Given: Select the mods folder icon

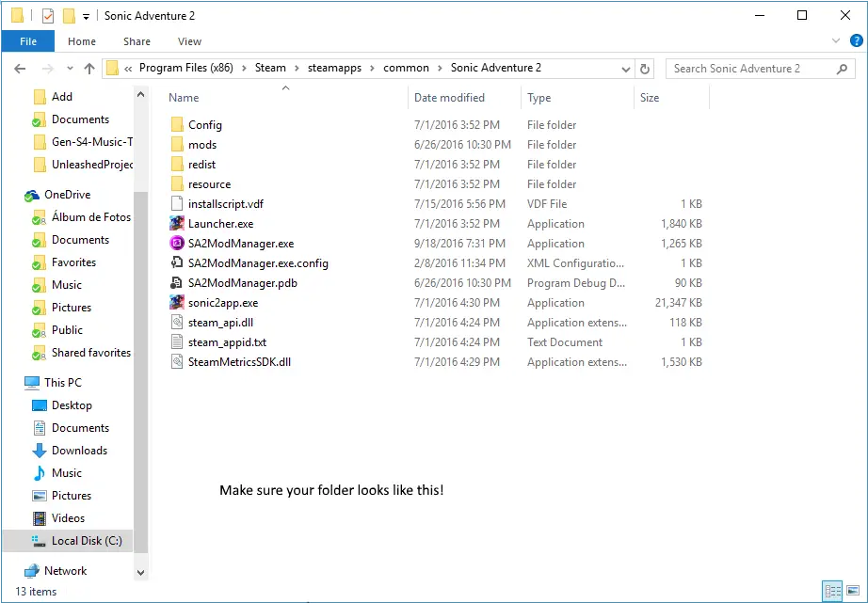Looking at the screenshot, I should point(177,144).
